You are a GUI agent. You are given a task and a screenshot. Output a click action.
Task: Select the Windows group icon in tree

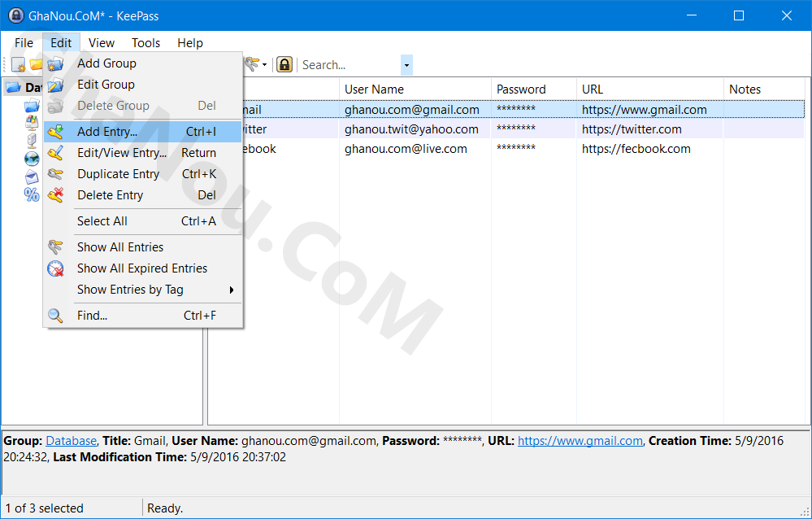[x=32, y=123]
